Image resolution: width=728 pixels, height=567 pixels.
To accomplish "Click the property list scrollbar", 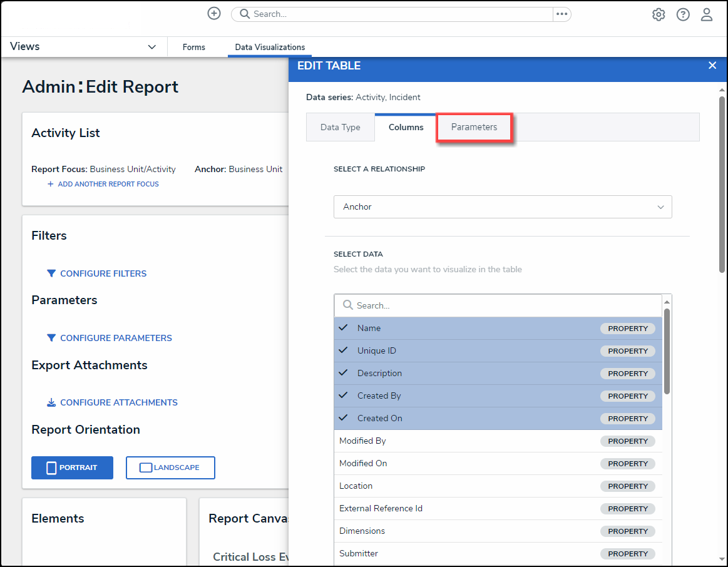I will click(x=667, y=350).
